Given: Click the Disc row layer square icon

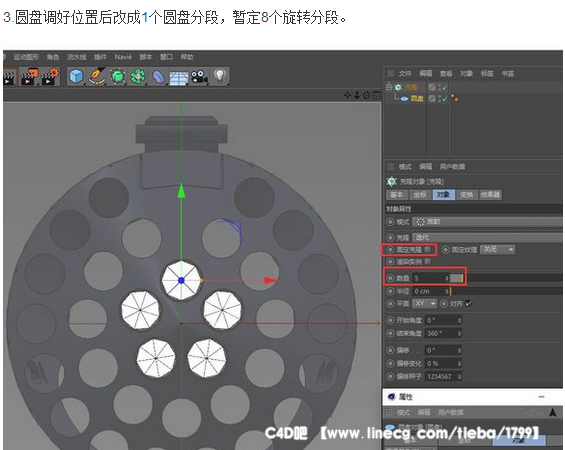Looking at the screenshot, I should pyautogui.click(x=432, y=98).
